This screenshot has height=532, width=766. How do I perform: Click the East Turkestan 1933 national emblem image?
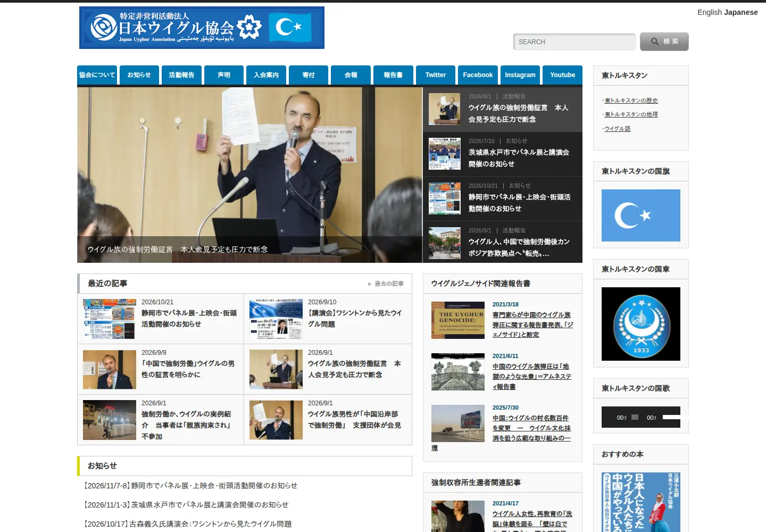tap(641, 324)
